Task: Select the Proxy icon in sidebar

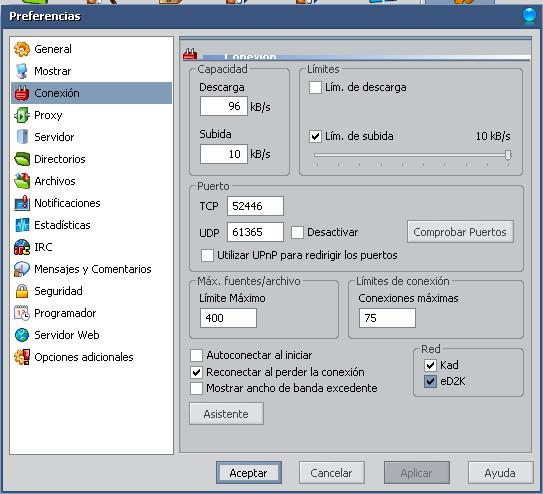Action: pos(22,115)
